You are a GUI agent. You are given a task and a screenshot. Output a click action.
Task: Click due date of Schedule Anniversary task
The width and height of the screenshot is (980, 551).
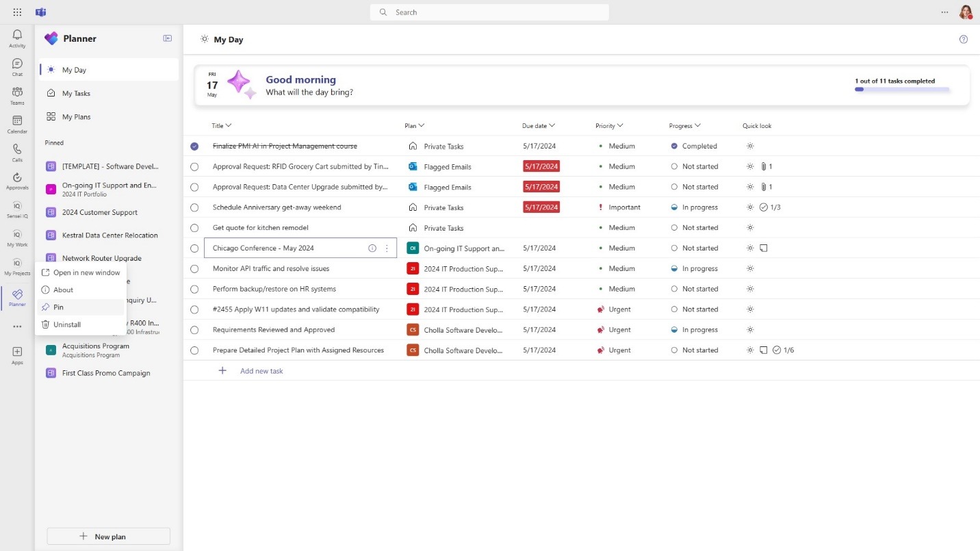click(x=541, y=207)
